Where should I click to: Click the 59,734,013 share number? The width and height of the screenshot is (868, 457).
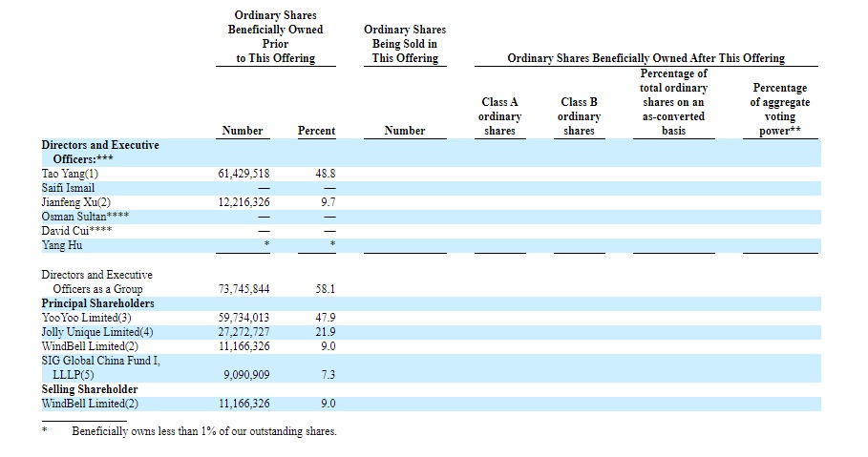coord(243,318)
